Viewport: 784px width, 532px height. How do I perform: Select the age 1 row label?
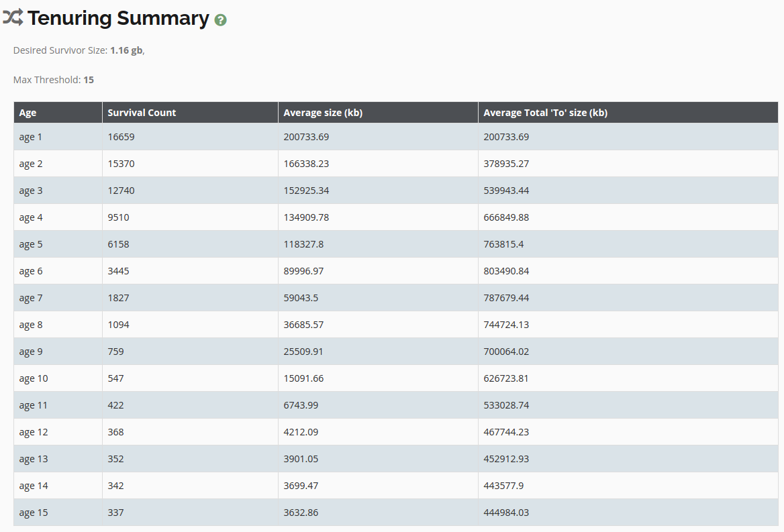[30, 137]
